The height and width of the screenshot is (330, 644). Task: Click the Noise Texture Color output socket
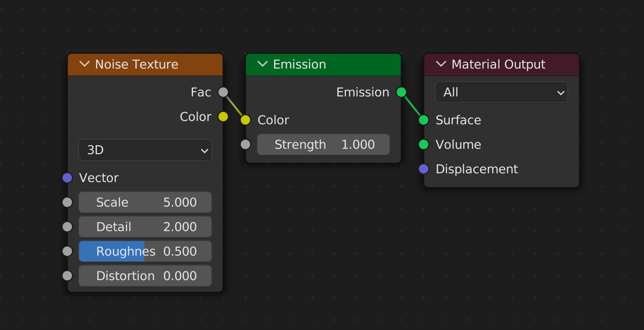pyautogui.click(x=223, y=117)
